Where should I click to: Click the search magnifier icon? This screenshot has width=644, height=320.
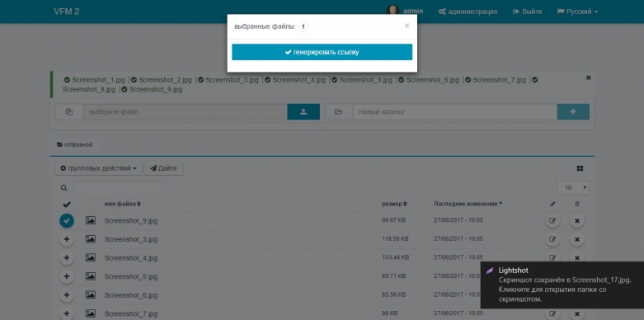coord(63,188)
